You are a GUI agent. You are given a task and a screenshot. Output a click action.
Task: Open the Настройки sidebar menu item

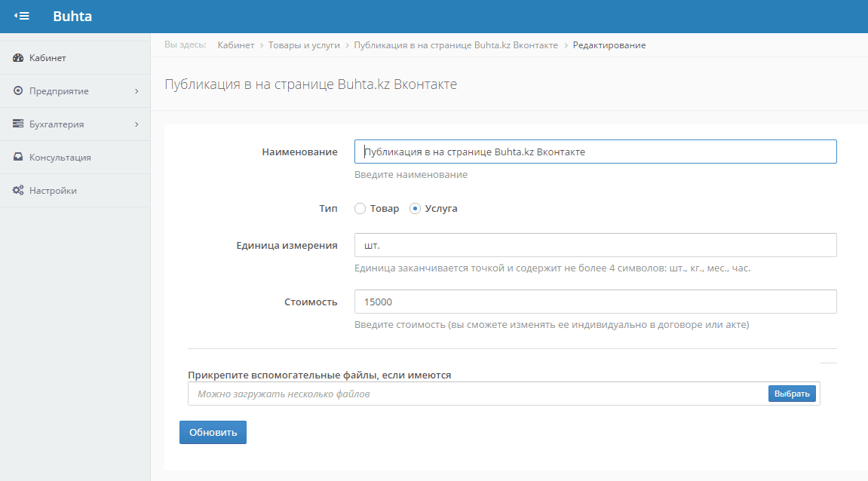75,191
